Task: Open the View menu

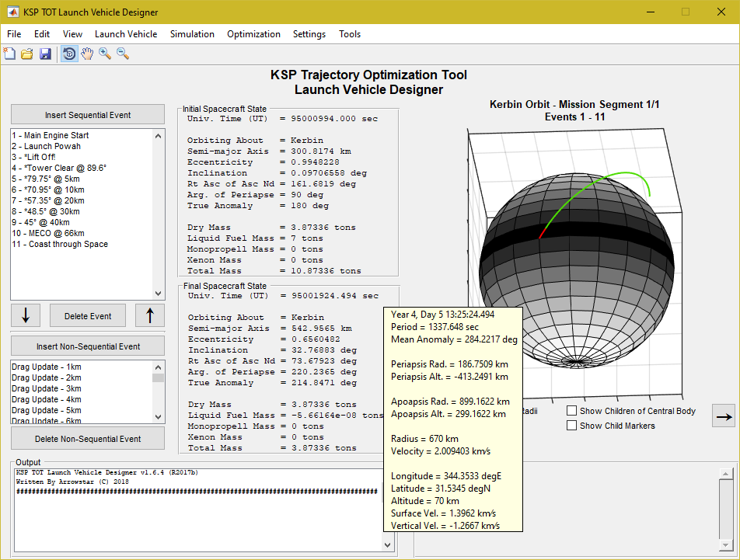Action: point(72,34)
